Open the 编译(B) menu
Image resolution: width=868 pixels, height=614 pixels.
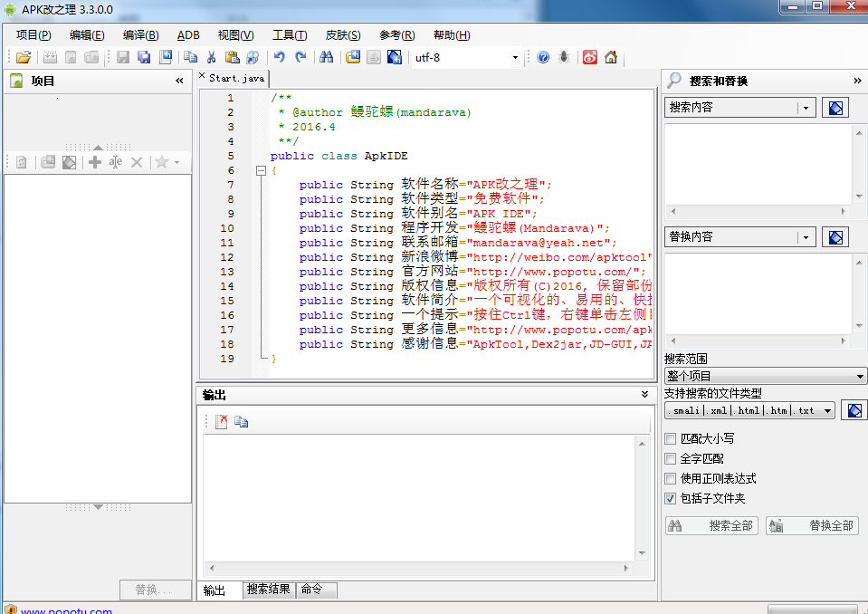140,35
